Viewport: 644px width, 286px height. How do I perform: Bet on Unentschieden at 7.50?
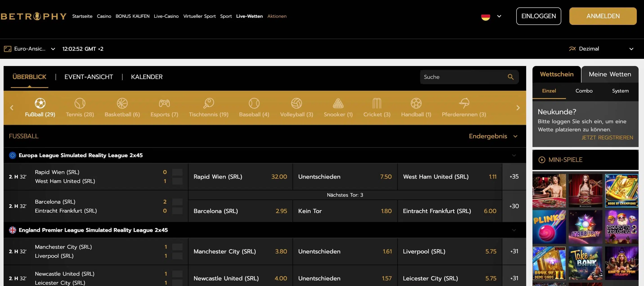point(345,177)
